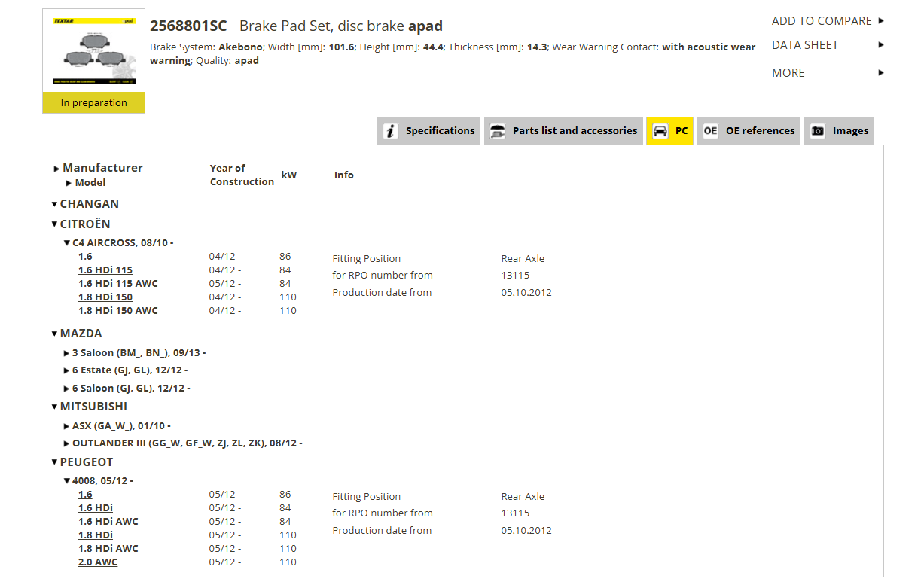Click the camera icon on Images tab
Screen dimensions: 924x582
818,131
